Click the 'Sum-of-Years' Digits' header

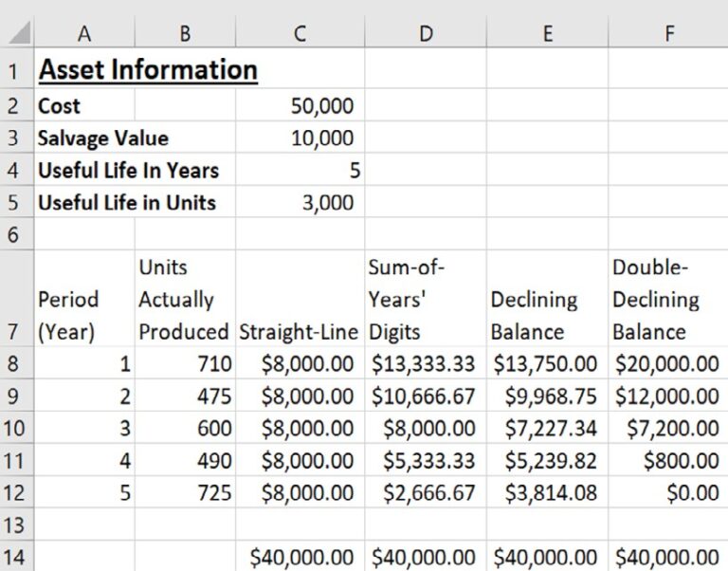[x=426, y=298]
